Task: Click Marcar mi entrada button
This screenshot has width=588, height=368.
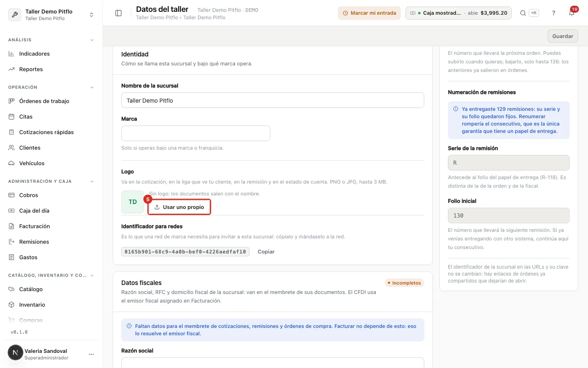Action: (x=369, y=13)
